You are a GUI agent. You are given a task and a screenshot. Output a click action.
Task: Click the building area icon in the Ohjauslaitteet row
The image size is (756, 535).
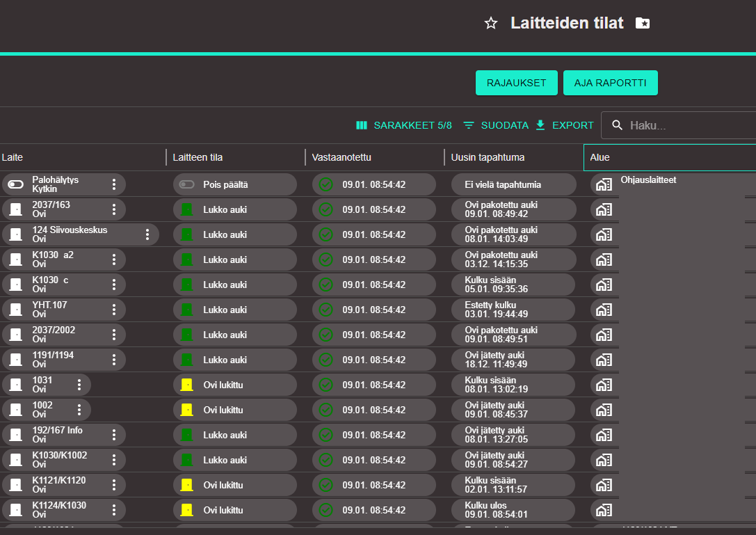[604, 184]
